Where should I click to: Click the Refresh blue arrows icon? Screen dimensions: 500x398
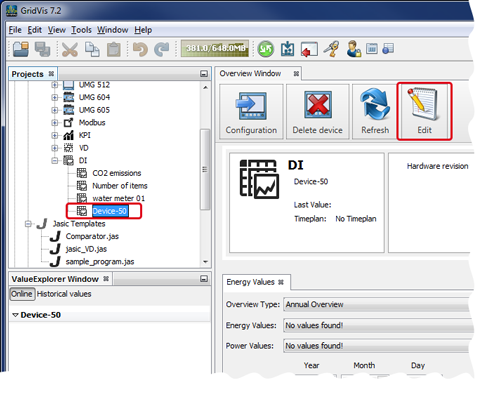[x=375, y=104]
